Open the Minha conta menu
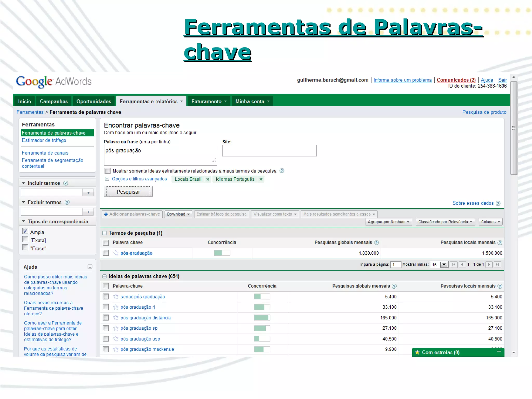This screenshot has width=532, height=399. click(252, 101)
